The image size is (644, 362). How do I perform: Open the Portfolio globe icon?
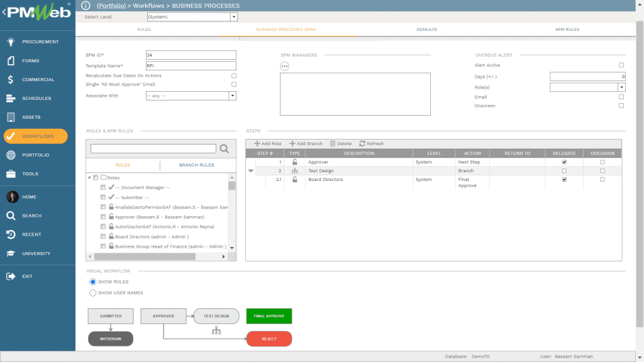[x=11, y=155]
